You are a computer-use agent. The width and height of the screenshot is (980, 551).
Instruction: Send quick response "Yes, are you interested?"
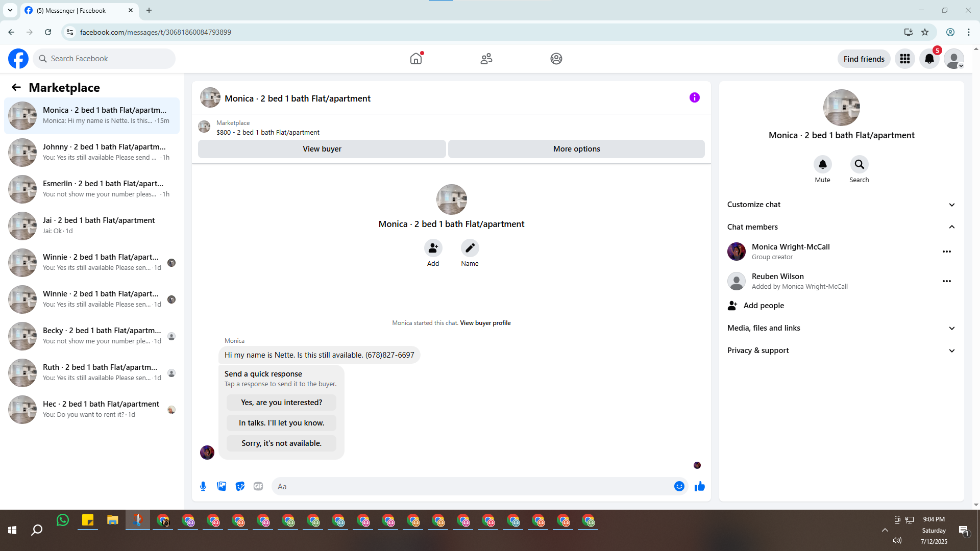(x=281, y=403)
